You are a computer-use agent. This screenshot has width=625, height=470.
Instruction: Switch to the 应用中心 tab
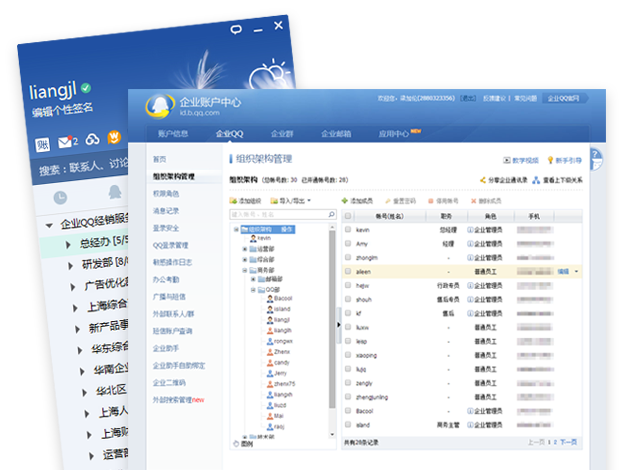click(x=394, y=134)
